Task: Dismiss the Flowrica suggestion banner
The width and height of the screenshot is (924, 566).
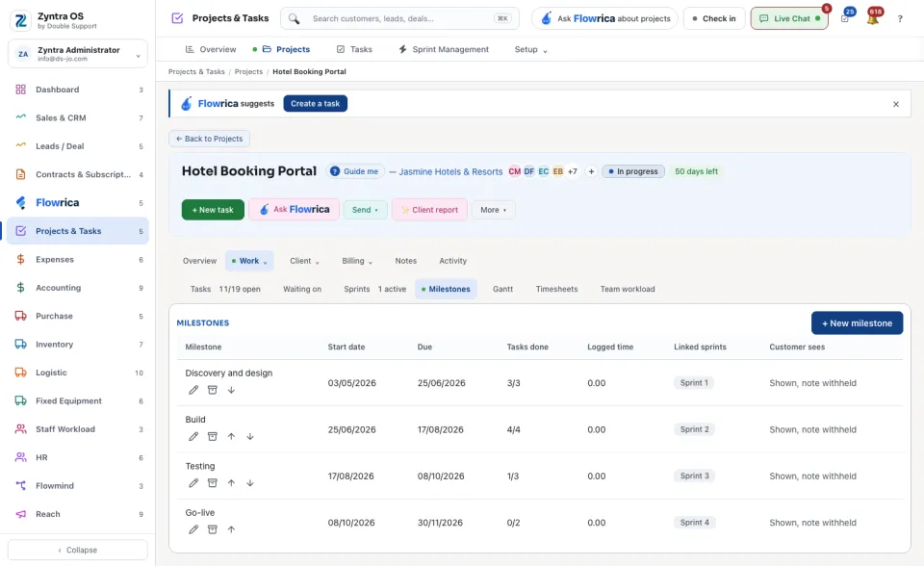Action: (896, 104)
